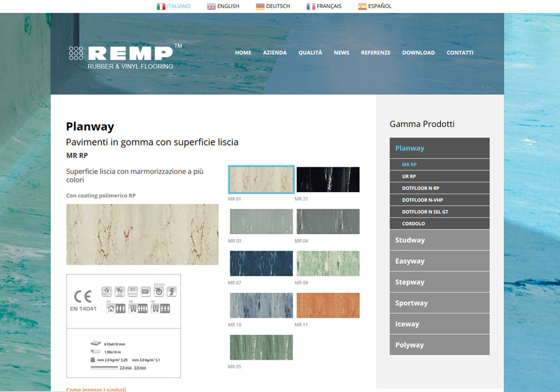Click the antistatic lightning symbol
This screenshot has height=392, width=560.
[172, 291]
